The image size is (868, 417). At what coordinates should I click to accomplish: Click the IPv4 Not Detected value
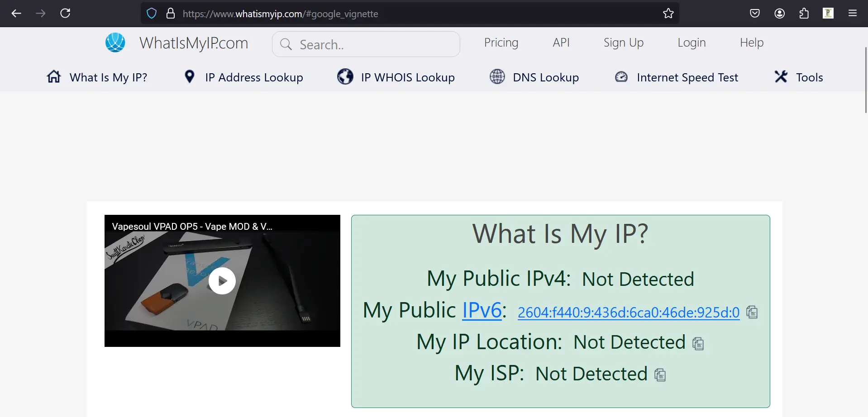pyautogui.click(x=638, y=280)
